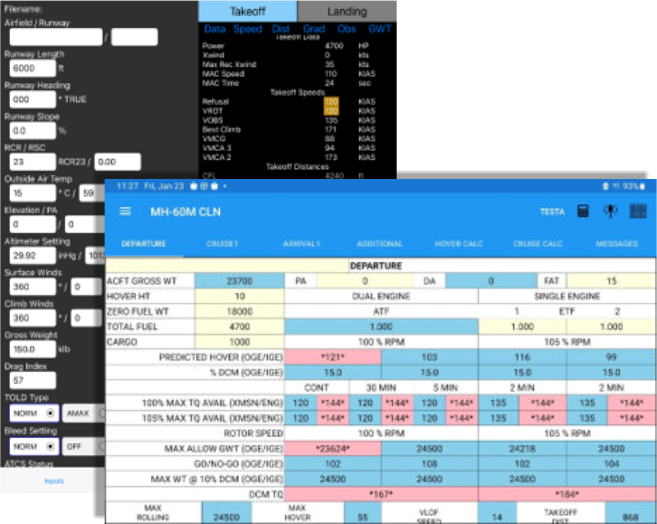
Task: Edit Surface Winds speed field showing 0
Action: (x=86, y=287)
